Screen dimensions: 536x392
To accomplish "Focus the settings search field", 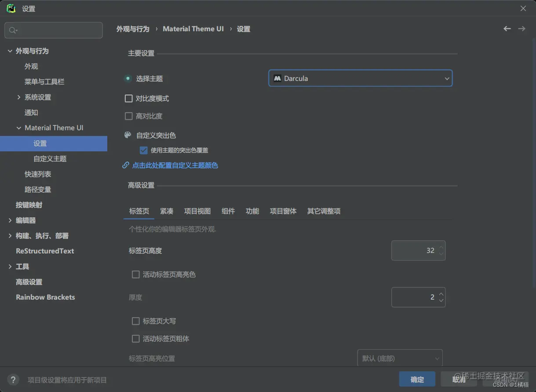I will pyautogui.click(x=54, y=30).
